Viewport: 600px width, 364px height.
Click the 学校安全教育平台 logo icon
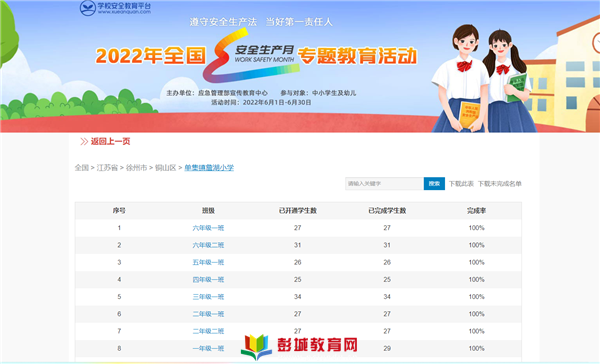[88, 8]
